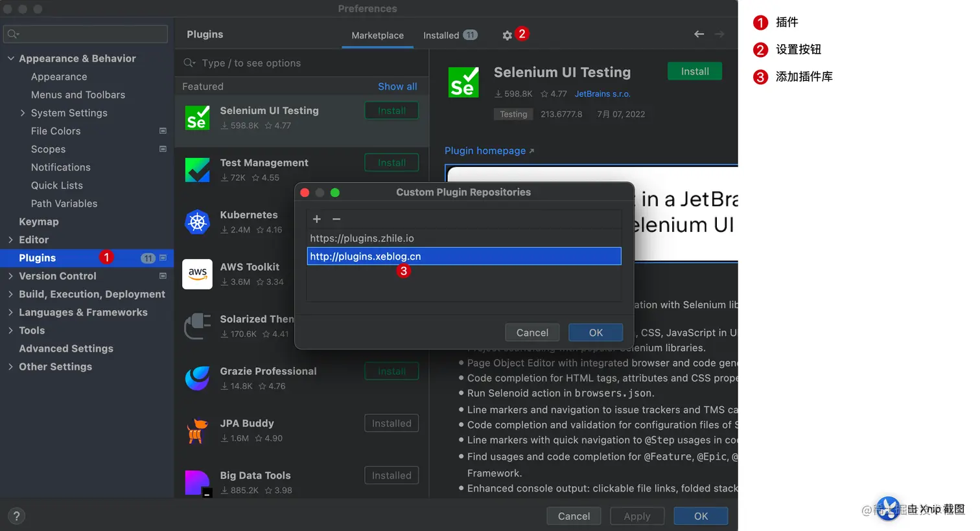The height and width of the screenshot is (531, 980).
Task: Open Appearance settings page
Action: [x=59, y=76]
